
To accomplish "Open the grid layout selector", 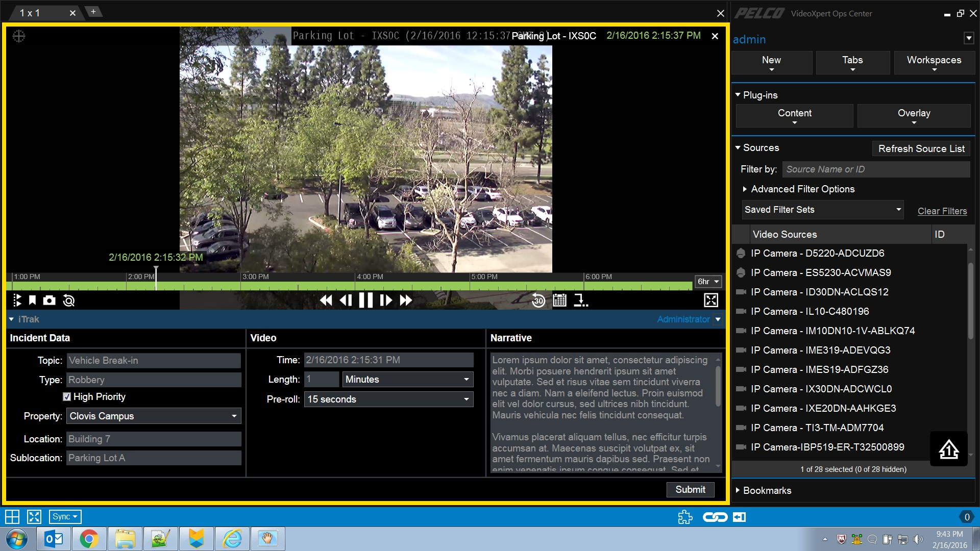I will [x=12, y=516].
